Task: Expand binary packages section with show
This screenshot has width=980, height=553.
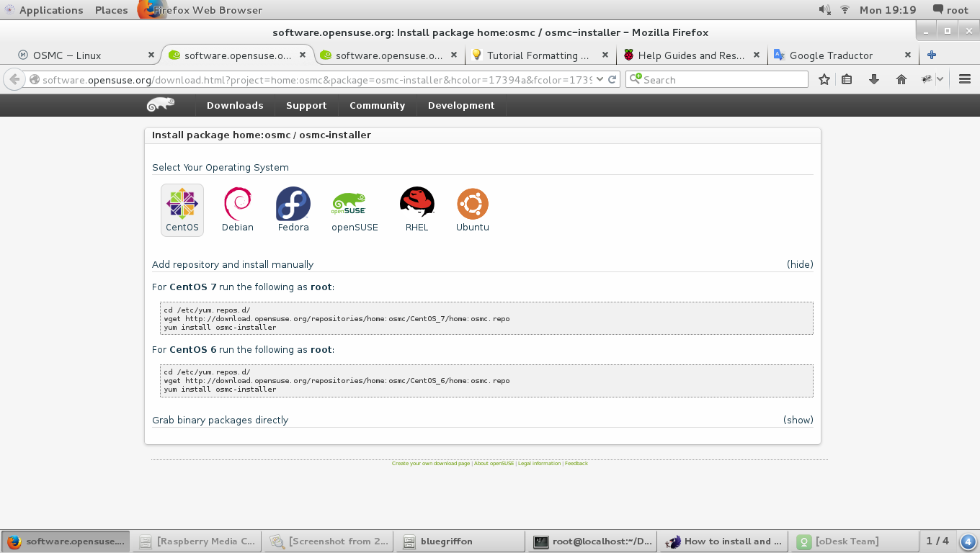Action: pyautogui.click(x=798, y=420)
